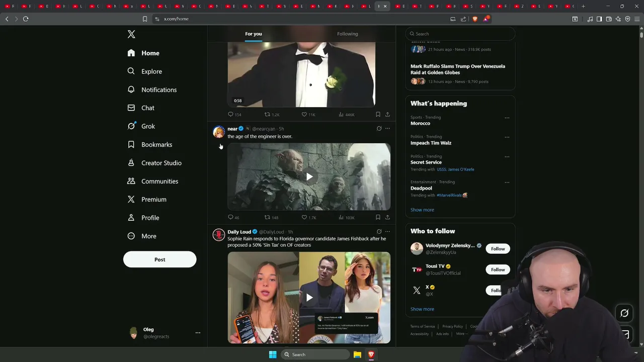Play the orc video in near's post
This screenshot has width=644, height=362.
tap(309, 176)
